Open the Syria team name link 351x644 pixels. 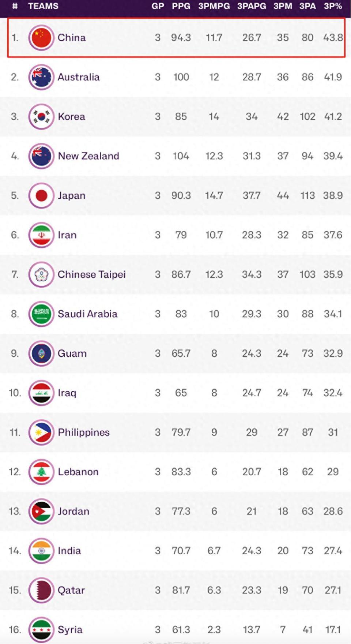coord(70,630)
